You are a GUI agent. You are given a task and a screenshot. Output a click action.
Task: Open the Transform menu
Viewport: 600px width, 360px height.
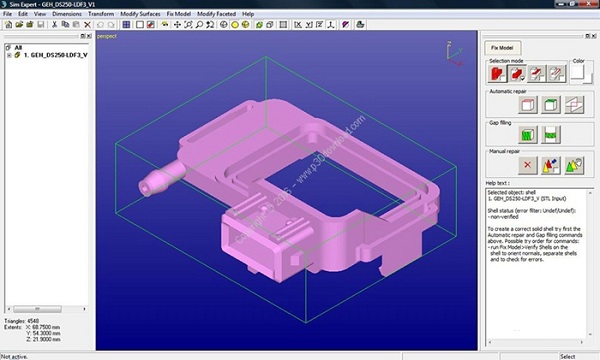click(101, 14)
